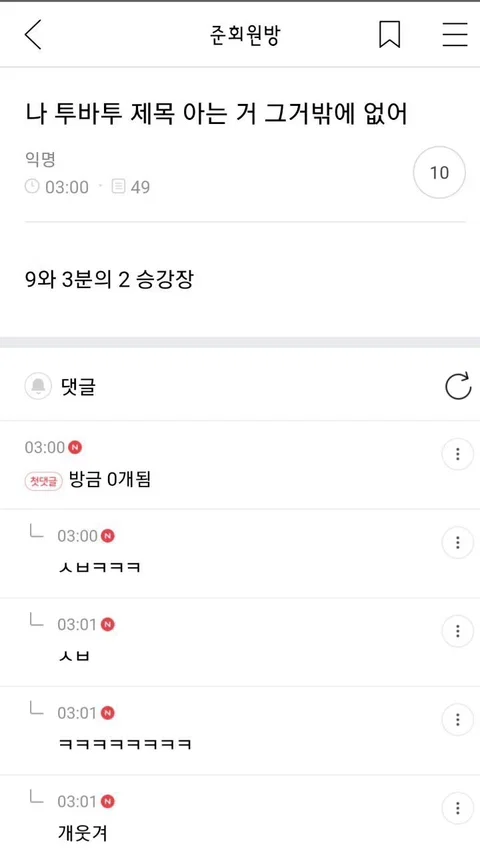The width and height of the screenshot is (480, 853).
Task: Select the 첫댓글 badge
Action: pyautogui.click(x=44, y=481)
